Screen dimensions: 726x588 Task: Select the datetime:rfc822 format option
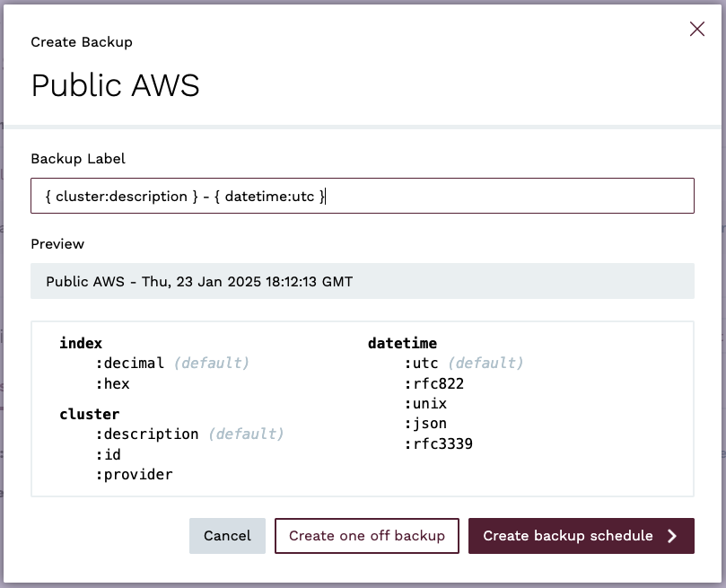pos(433,383)
